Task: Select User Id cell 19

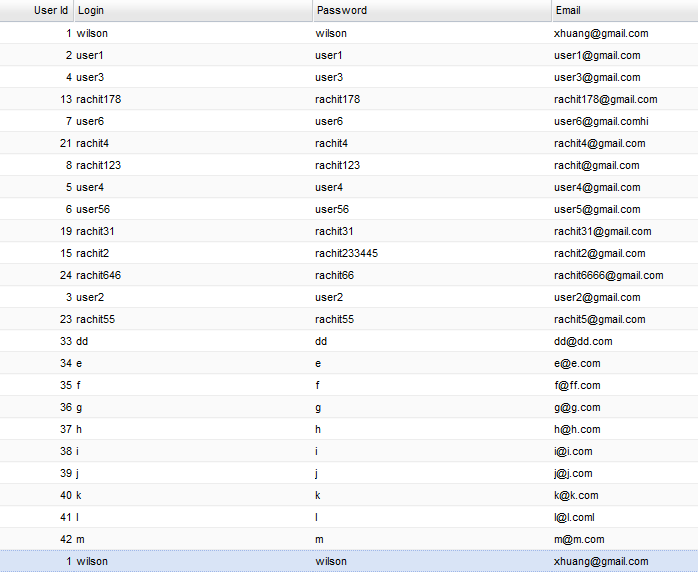Action: (66, 231)
